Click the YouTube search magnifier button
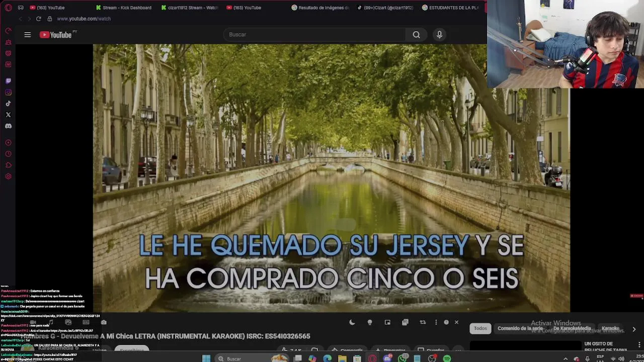 coord(416,35)
